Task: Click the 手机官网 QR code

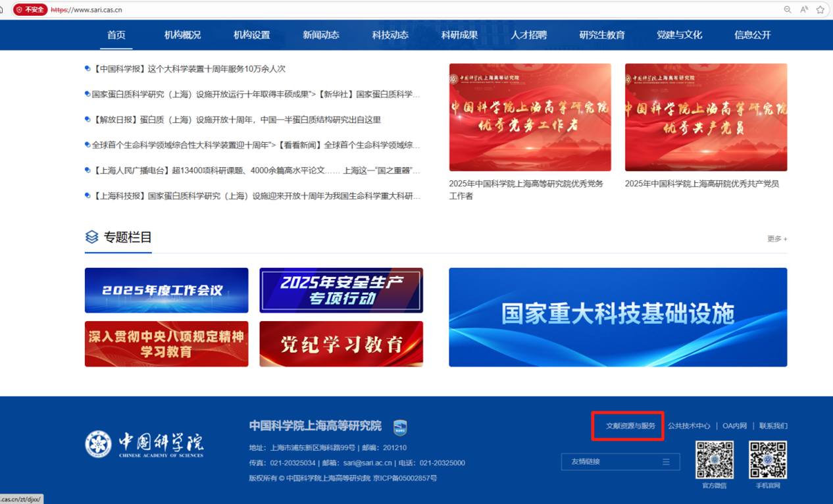Action: (768, 460)
